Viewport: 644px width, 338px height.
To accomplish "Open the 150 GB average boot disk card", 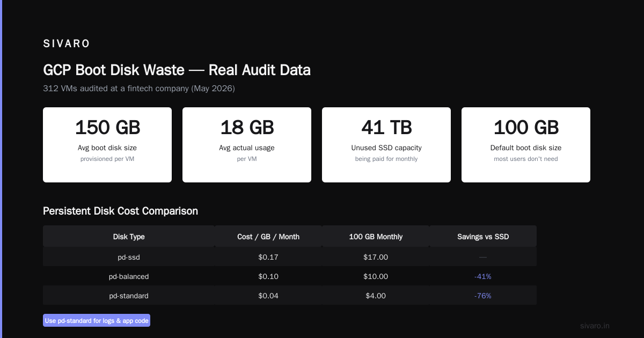I will pyautogui.click(x=107, y=145).
